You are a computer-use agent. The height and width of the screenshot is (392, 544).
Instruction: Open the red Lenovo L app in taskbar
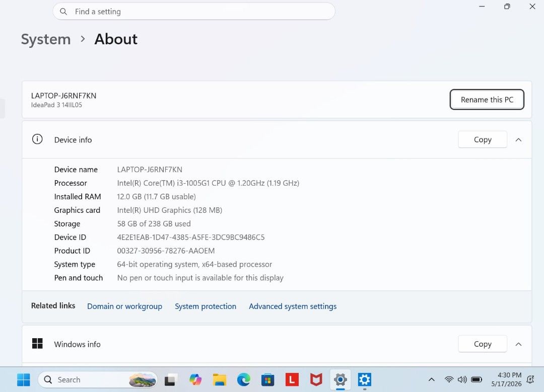pyautogui.click(x=292, y=380)
